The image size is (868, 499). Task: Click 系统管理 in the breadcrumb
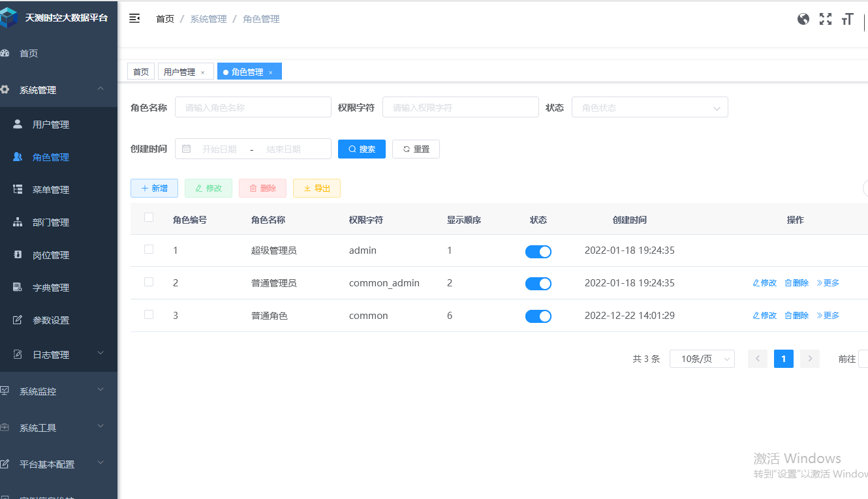[x=208, y=19]
